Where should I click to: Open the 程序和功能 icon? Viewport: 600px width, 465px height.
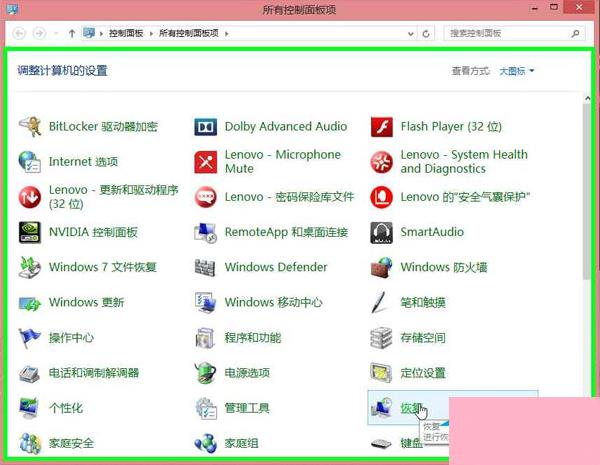[205, 338]
